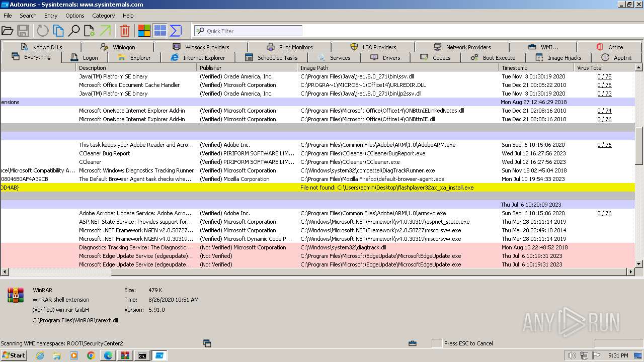Sort by the Timestamp column header
The height and width of the screenshot is (362, 644).
click(x=536, y=67)
